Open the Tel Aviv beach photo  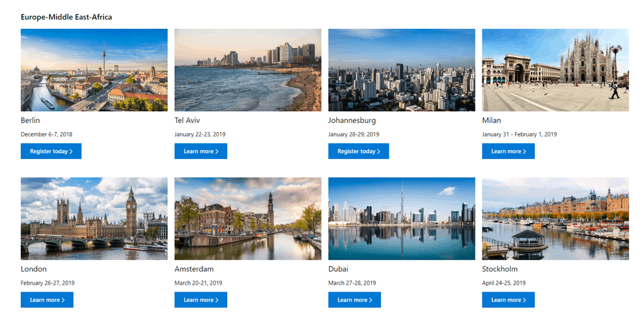[248, 70]
